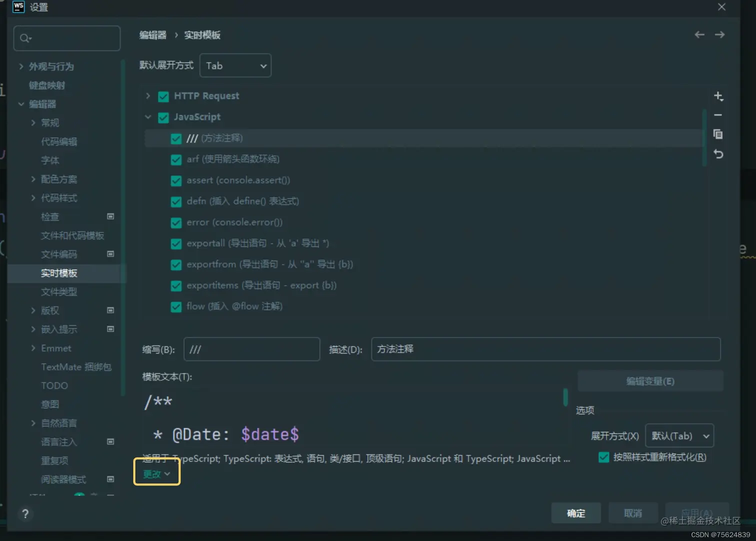Image resolution: width=756 pixels, height=541 pixels.
Task: Expand the 外观与行为 settings node
Action: (21, 66)
